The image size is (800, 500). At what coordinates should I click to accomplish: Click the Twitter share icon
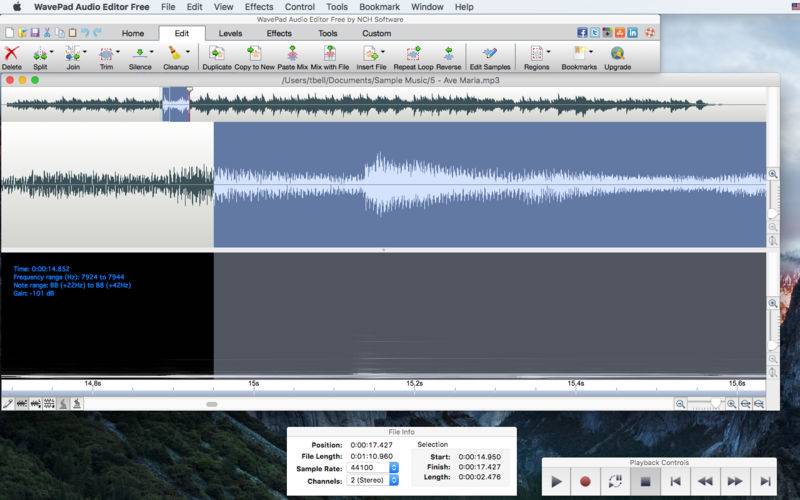point(595,33)
